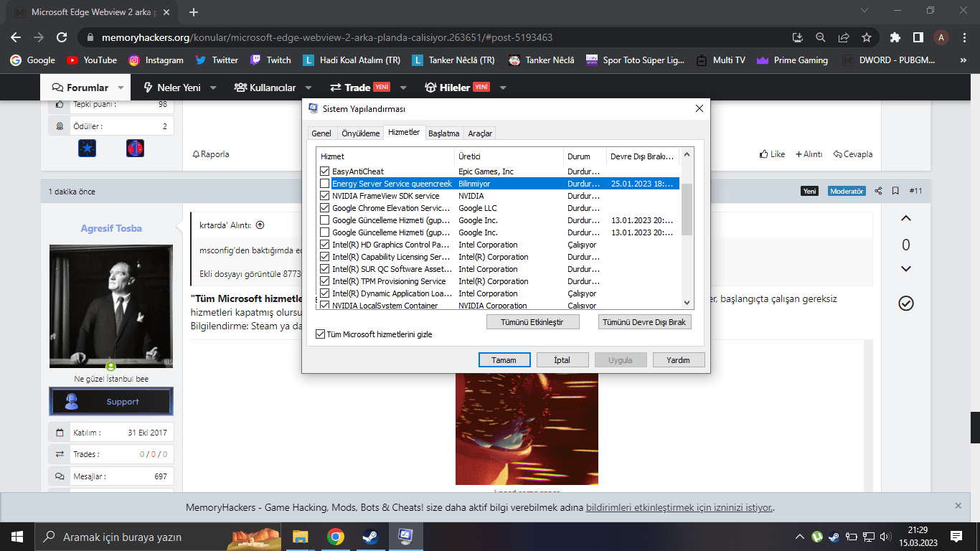Click the share icon next to #11
Image resolution: width=980 pixels, height=551 pixels.
[879, 191]
